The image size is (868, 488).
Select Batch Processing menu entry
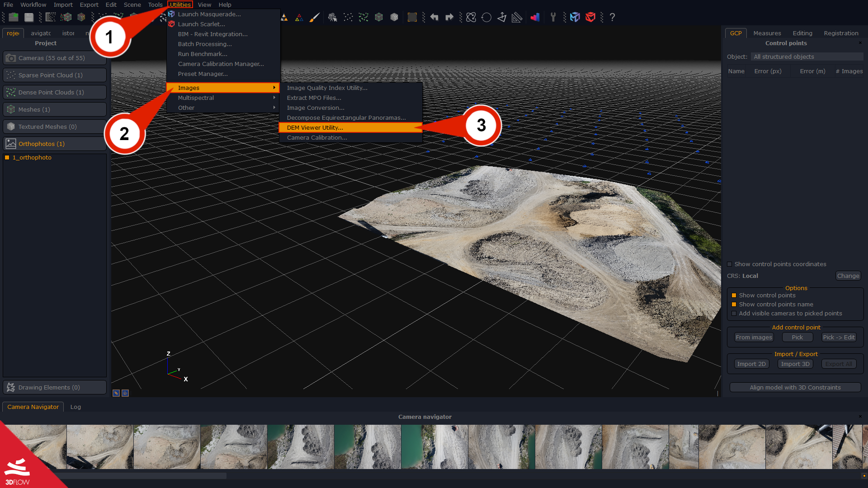pos(223,44)
